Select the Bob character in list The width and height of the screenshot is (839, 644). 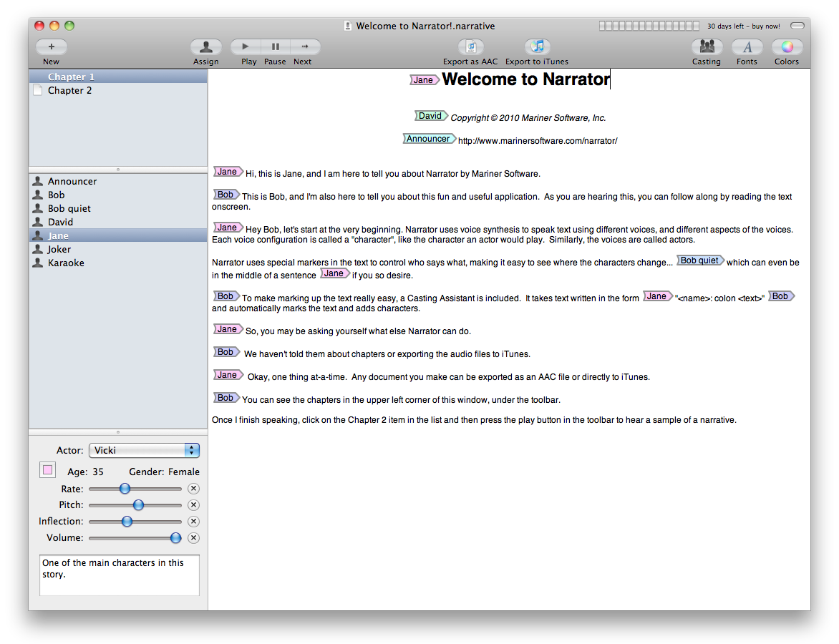click(117, 195)
